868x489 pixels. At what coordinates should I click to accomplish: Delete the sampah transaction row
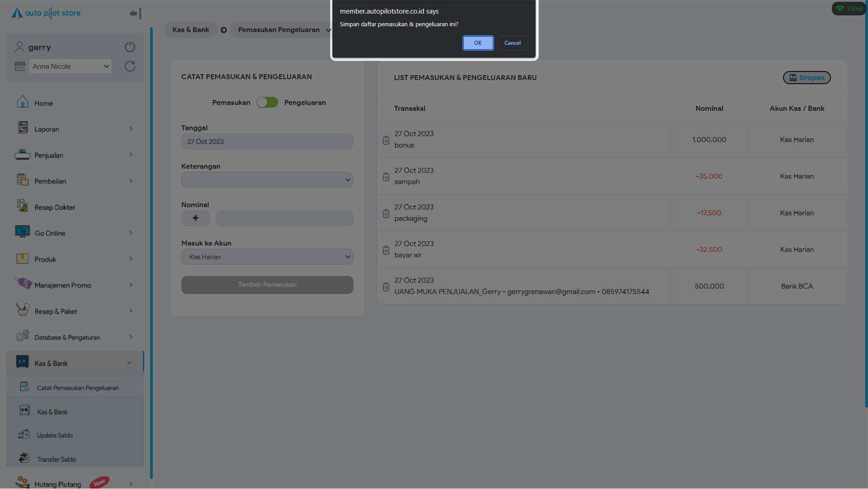386,177
